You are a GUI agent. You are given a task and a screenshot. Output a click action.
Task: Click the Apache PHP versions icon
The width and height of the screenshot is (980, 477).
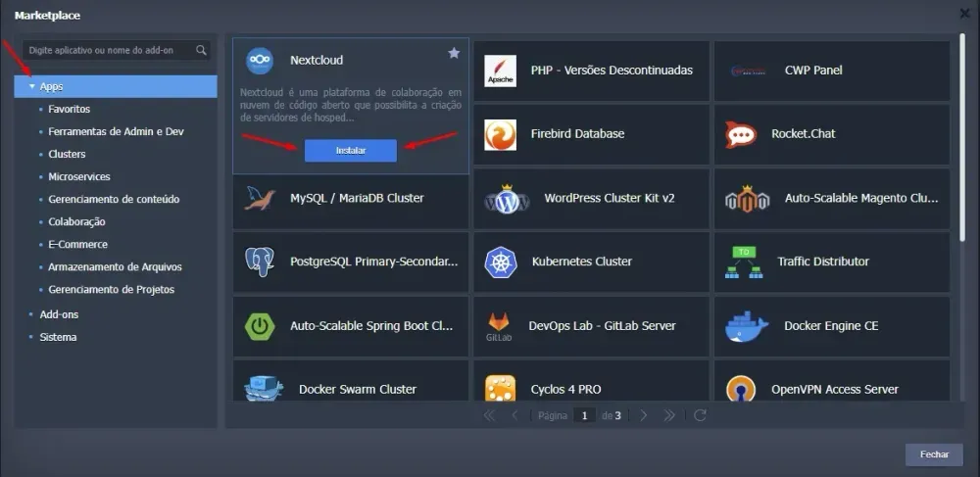point(500,71)
